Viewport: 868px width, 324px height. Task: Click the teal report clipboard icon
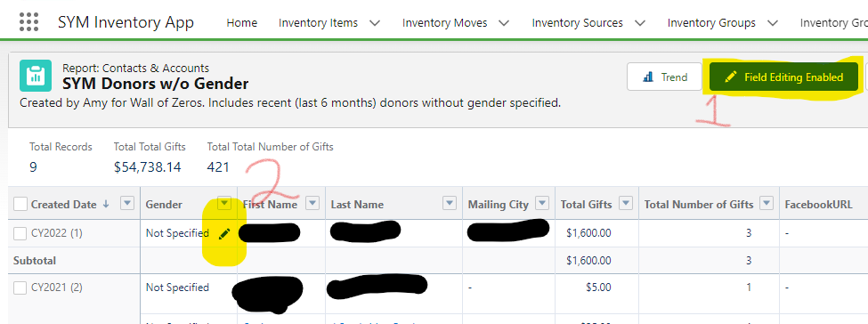pyautogui.click(x=36, y=76)
